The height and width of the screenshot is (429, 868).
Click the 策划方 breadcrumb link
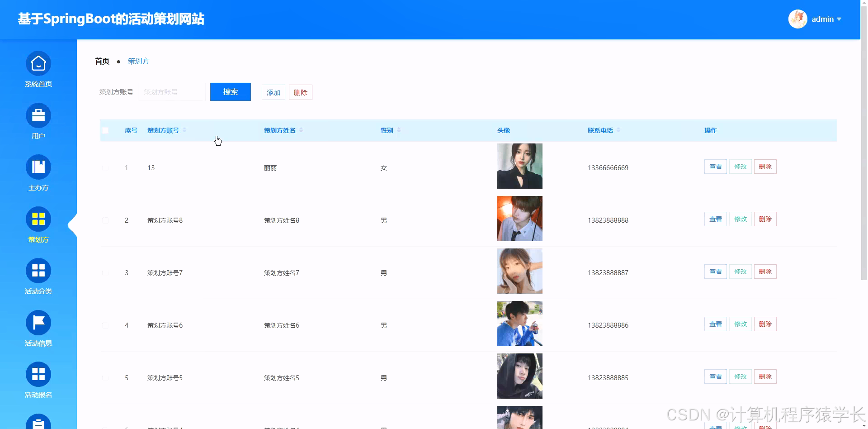138,61
